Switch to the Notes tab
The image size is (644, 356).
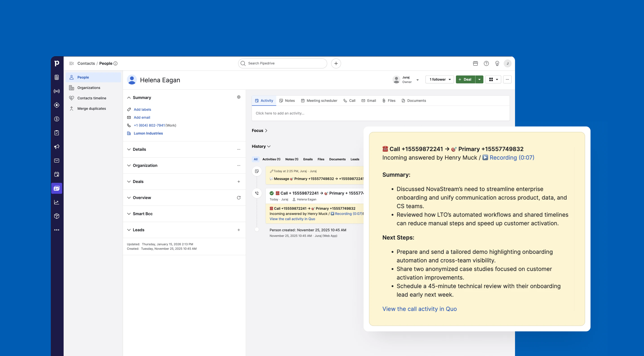[x=287, y=100]
